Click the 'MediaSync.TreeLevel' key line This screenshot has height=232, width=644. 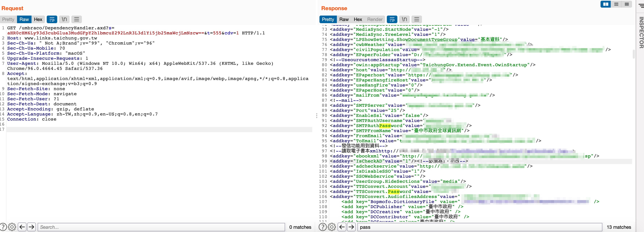pyautogui.click(x=388, y=34)
